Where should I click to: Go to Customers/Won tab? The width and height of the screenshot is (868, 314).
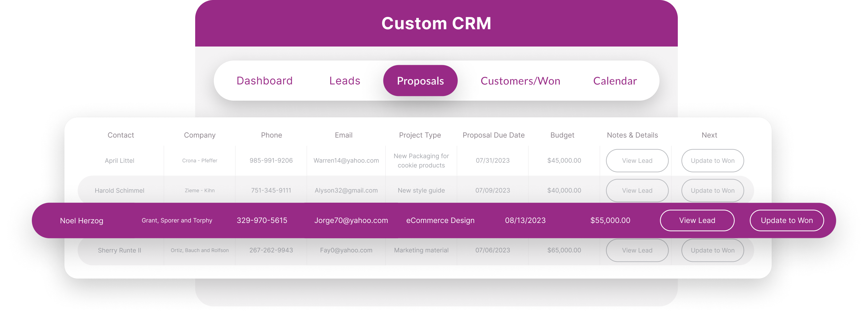click(x=520, y=81)
